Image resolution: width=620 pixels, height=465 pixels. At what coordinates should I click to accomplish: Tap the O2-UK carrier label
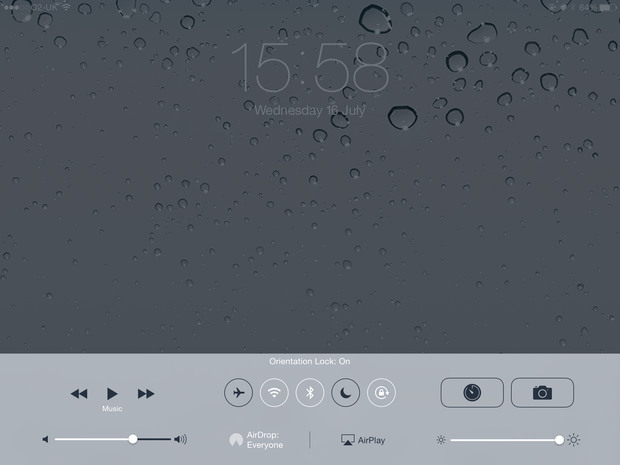[43, 7]
